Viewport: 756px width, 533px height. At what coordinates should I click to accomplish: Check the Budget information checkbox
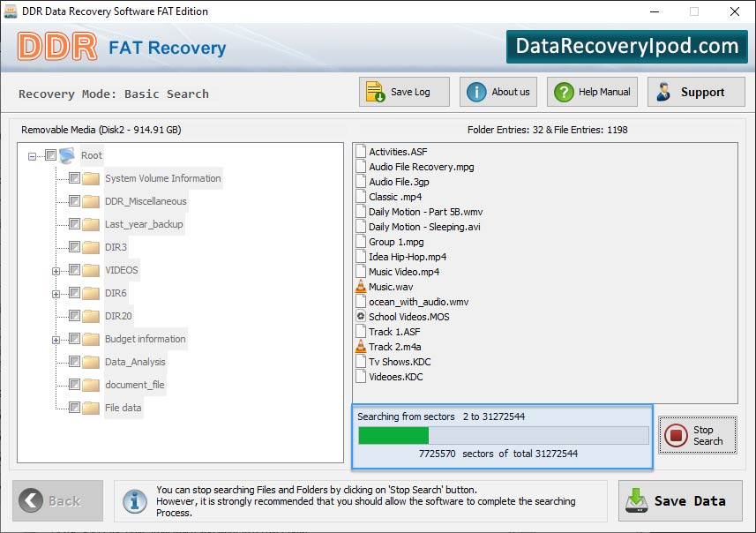pyautogui.click(x=74, y=339)
